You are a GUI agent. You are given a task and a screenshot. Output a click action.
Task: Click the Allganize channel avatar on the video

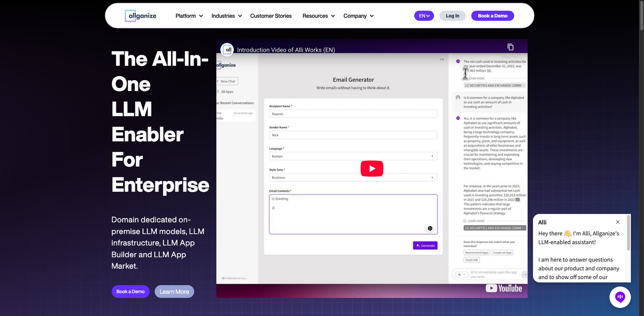227,50
